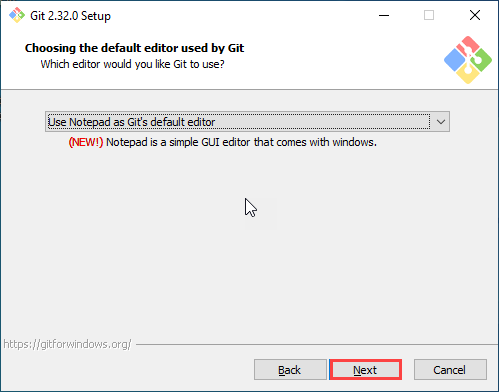Click the "Choosing the default editor" heading
Viewport: 499px width, 392px height.
(134, 48)
